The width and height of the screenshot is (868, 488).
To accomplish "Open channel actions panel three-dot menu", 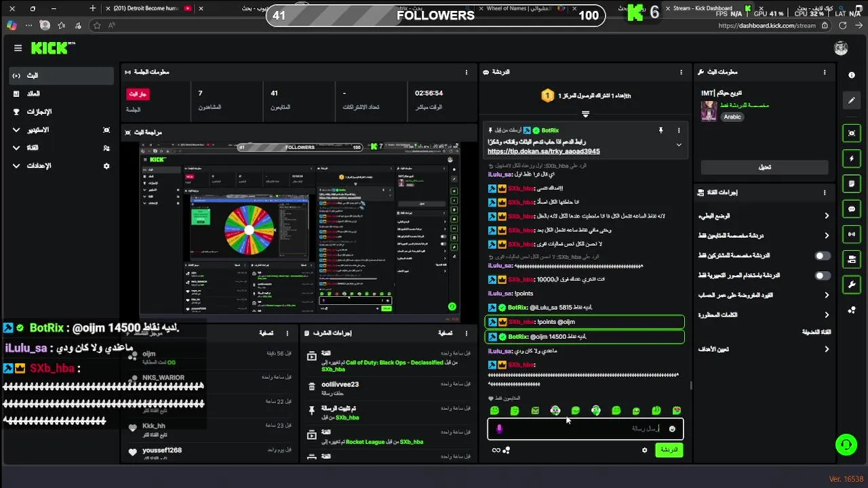I will pos(825,192).
